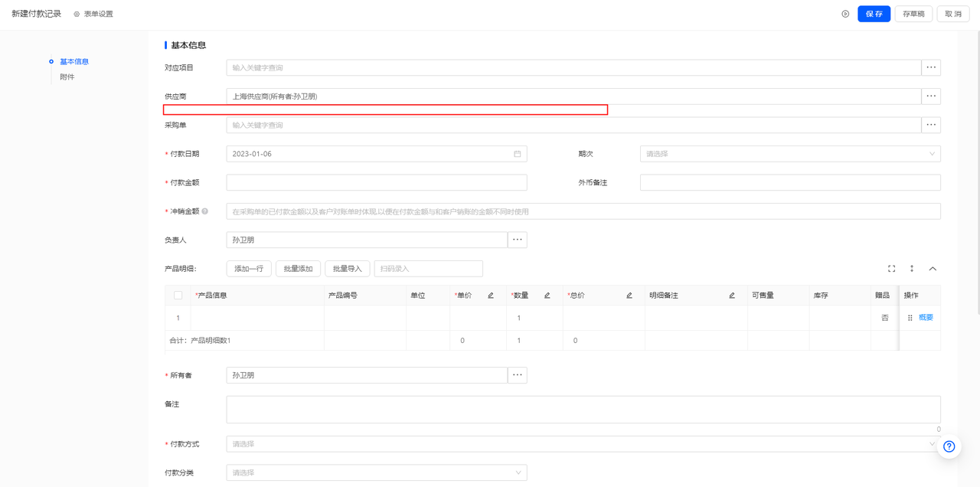Click the 付款日期 field showing 2023-01-06
Screen dimensions: 980x487
tap(377, 154)
